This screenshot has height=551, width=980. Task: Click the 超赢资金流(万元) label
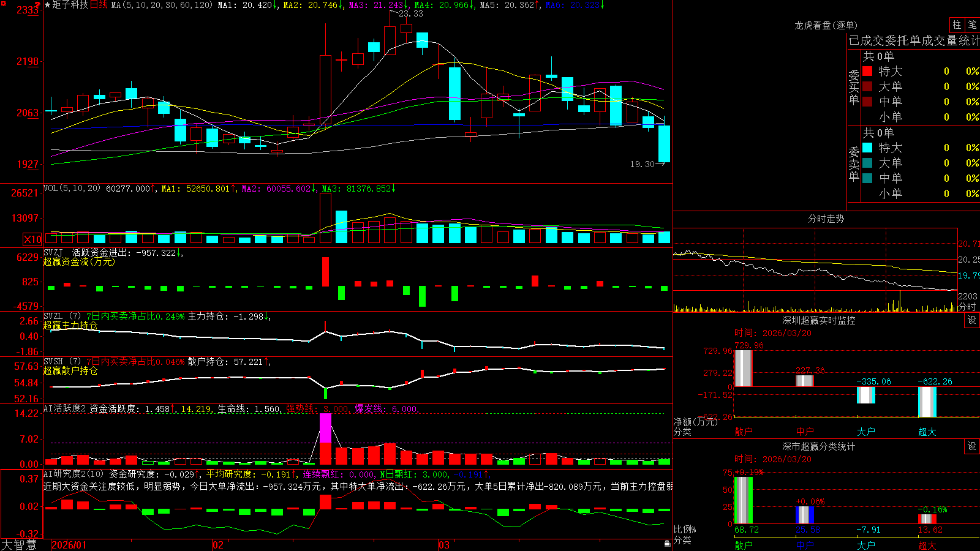[x=79, y=261]
